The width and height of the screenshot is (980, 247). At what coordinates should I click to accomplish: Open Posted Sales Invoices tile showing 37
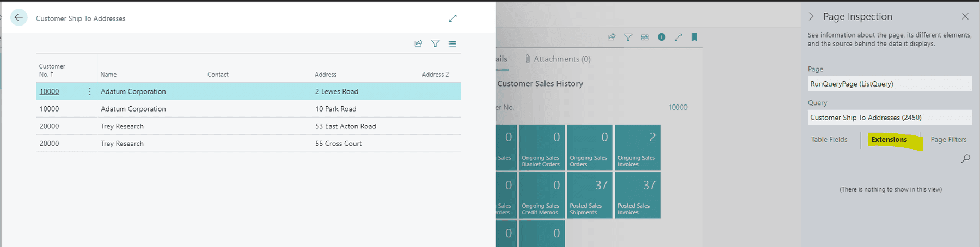click(637, 195)
